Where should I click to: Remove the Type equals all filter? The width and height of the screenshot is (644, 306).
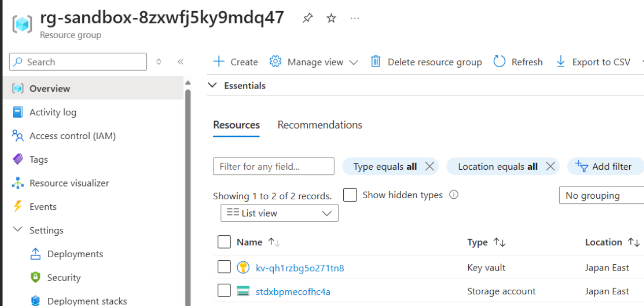[429, 166]
